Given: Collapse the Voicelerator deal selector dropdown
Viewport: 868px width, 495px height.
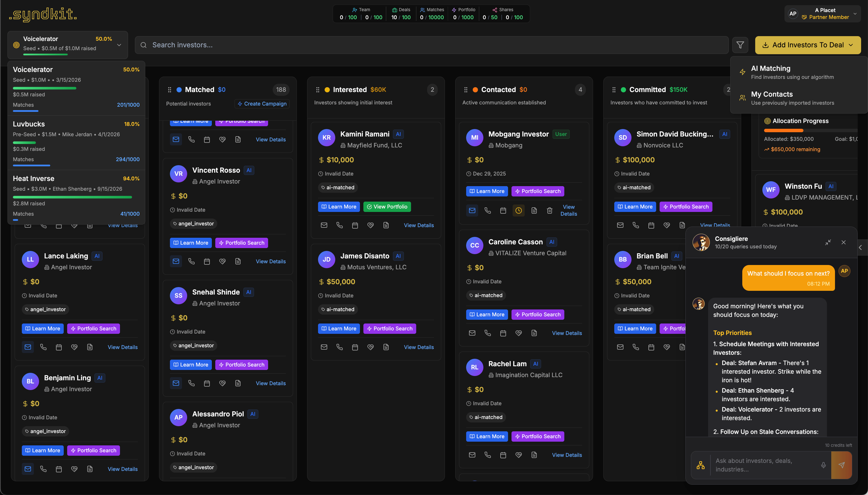Looking at the screenshot, I should coord(68,45).
